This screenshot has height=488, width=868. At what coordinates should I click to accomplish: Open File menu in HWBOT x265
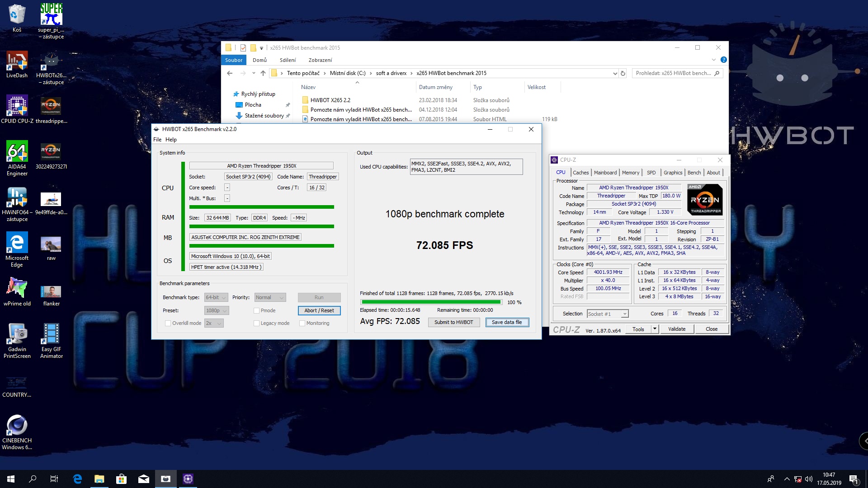157,140
